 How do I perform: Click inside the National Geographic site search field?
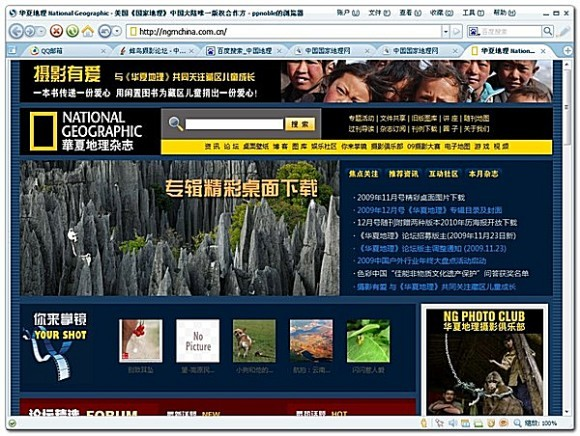234,124
